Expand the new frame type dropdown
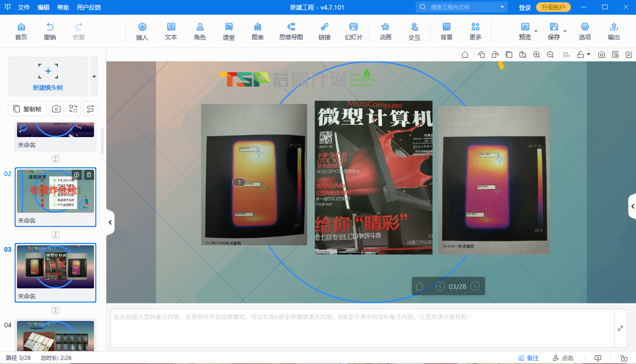 pos(94,77)
